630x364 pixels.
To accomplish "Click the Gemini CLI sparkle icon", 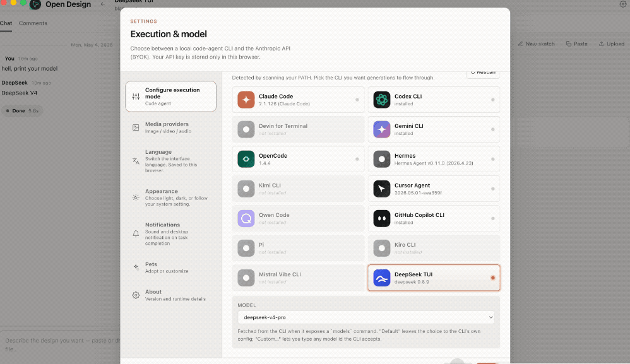I will coord(382,129).
